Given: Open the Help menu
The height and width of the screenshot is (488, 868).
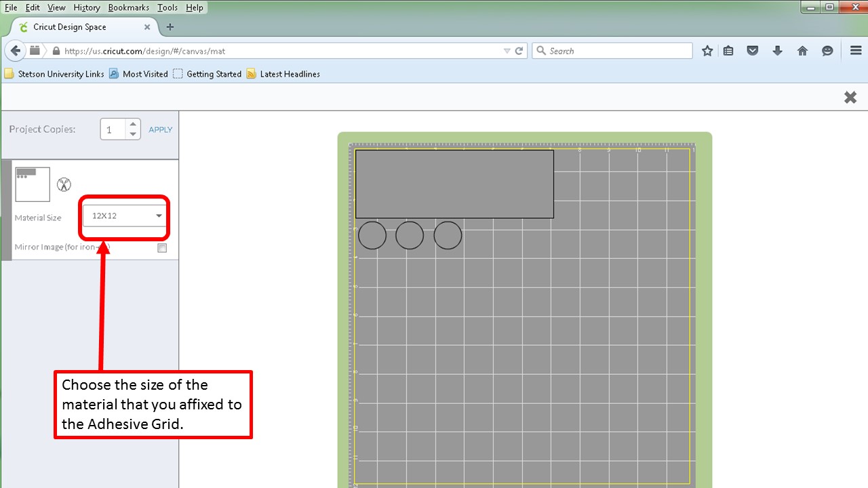Looking at the screenshot, I should [x=194, y=7].
